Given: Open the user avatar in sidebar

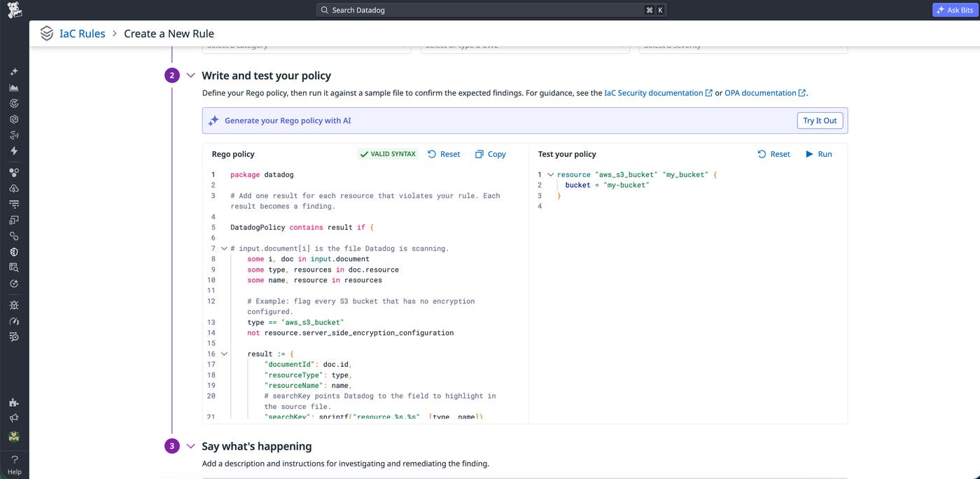Looking at the screenshot, I should coord(14,436).
